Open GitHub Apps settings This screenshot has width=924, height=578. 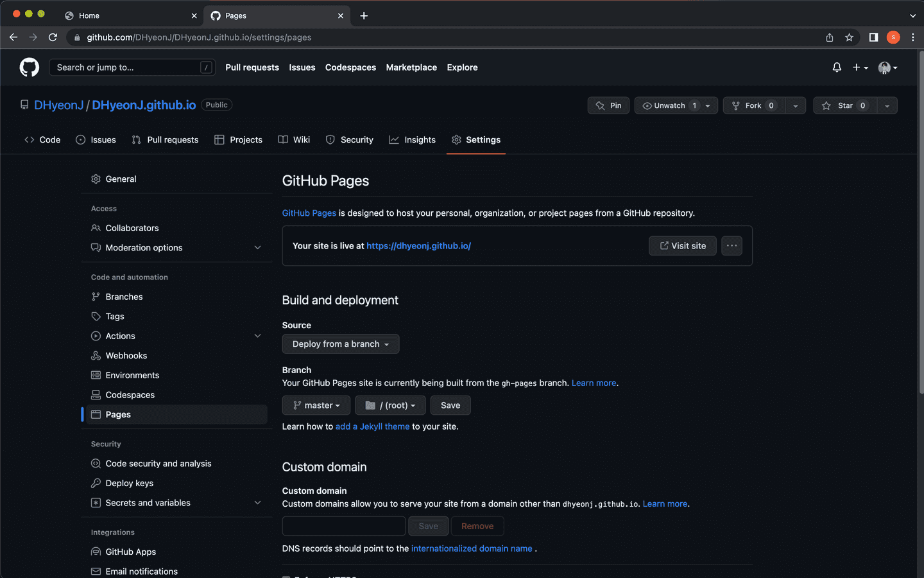[x=175, y=552]
